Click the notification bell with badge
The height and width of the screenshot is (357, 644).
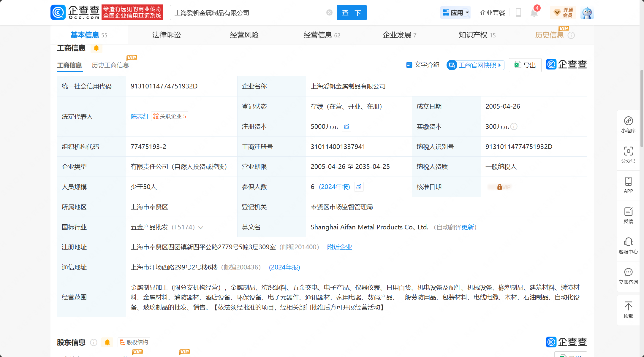tap(534, 13)
